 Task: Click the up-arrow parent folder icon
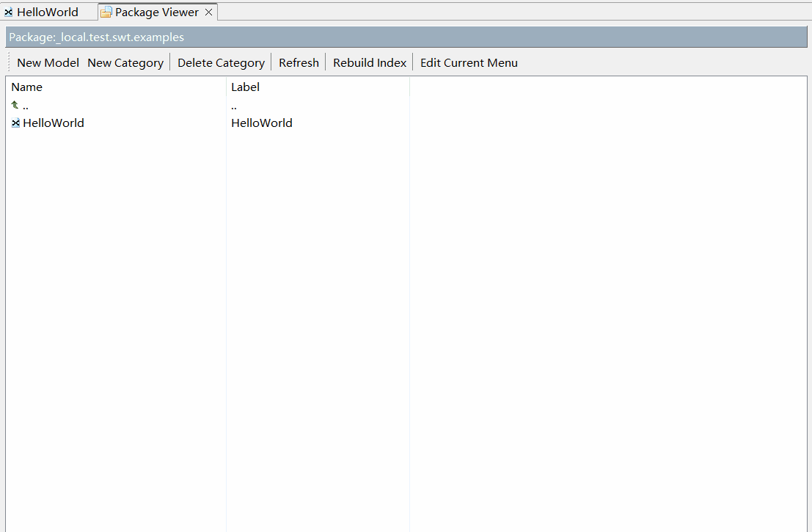point(15,105)
